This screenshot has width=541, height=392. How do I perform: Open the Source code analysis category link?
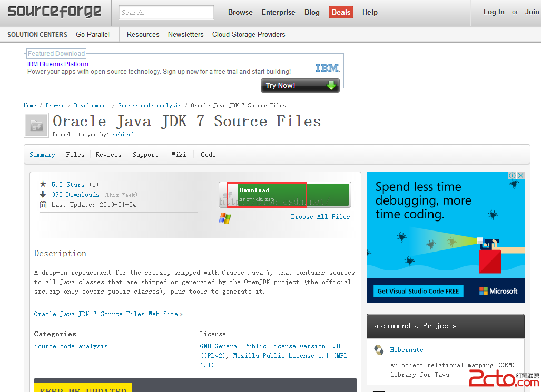[x=71, y=346]
